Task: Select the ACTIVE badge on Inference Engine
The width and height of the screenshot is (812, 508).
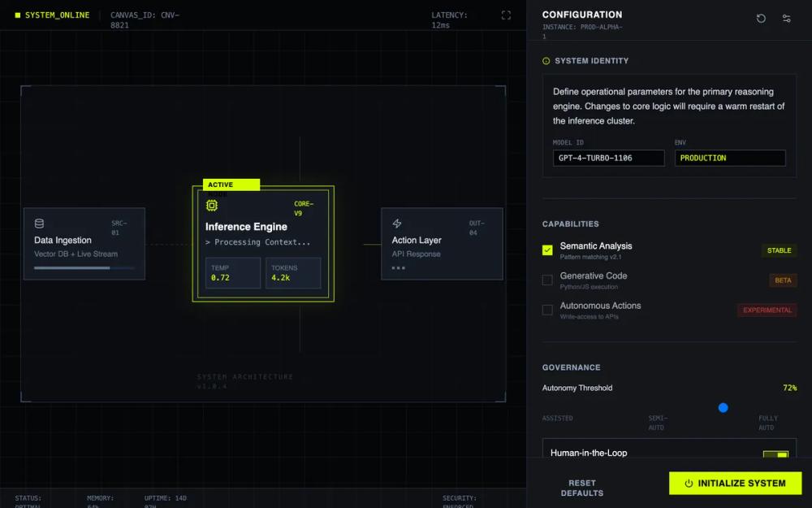Action: pyautogui.click(x=231, y=185)
